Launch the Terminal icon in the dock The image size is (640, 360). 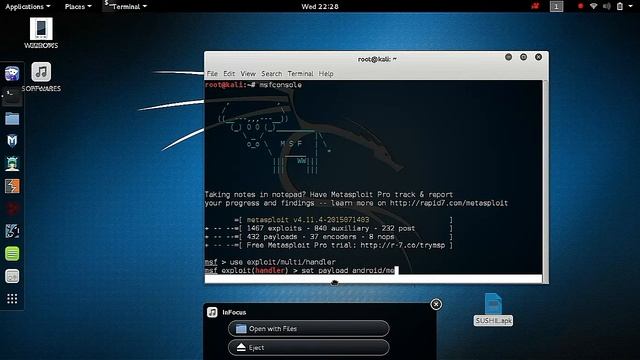[x=12, y=97]
